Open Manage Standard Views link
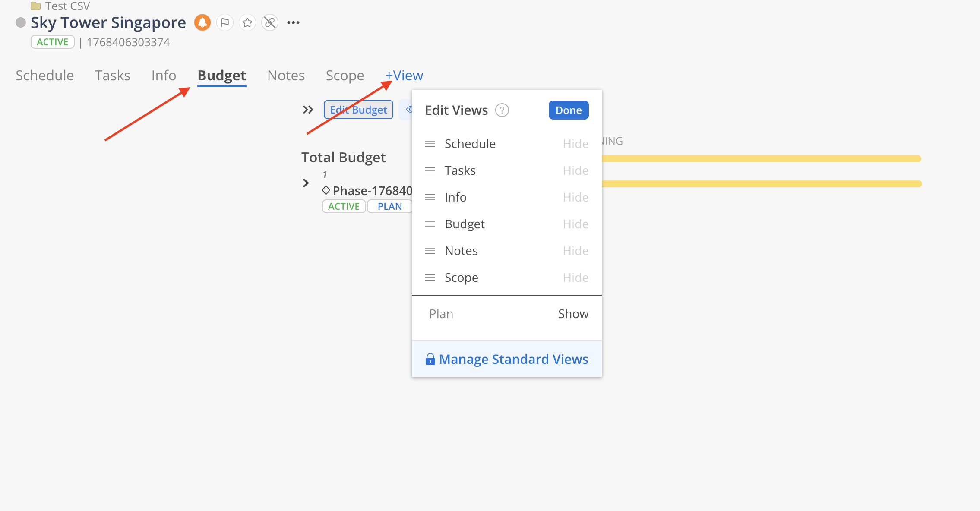The image size is (980, 511). point(513,359)
